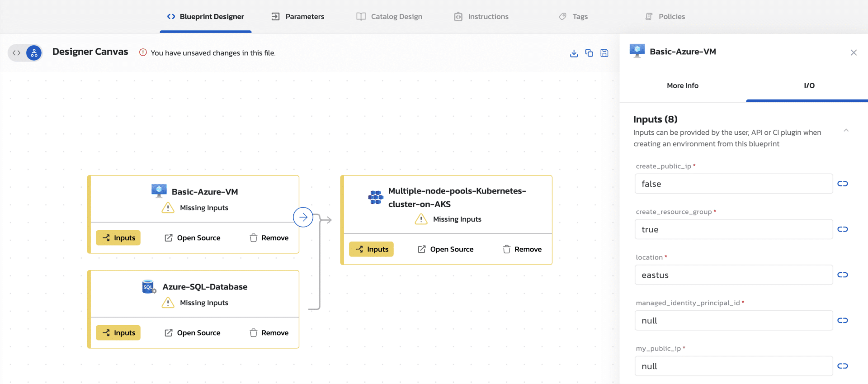Viewport: 868px width, 384px height.
Task: Click link icon beside managed_identity_principal_id field
Action: click(x=842, y=321)
